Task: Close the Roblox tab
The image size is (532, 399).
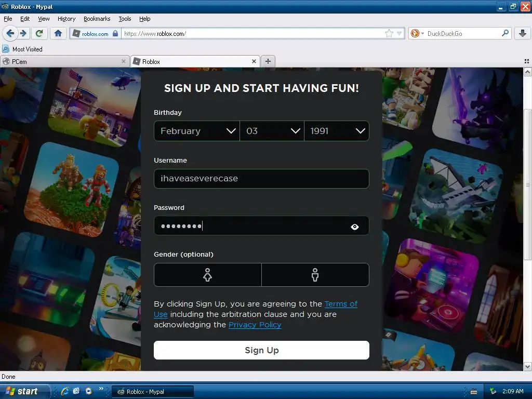Action: pyautogui.click(x=254, y=61)
